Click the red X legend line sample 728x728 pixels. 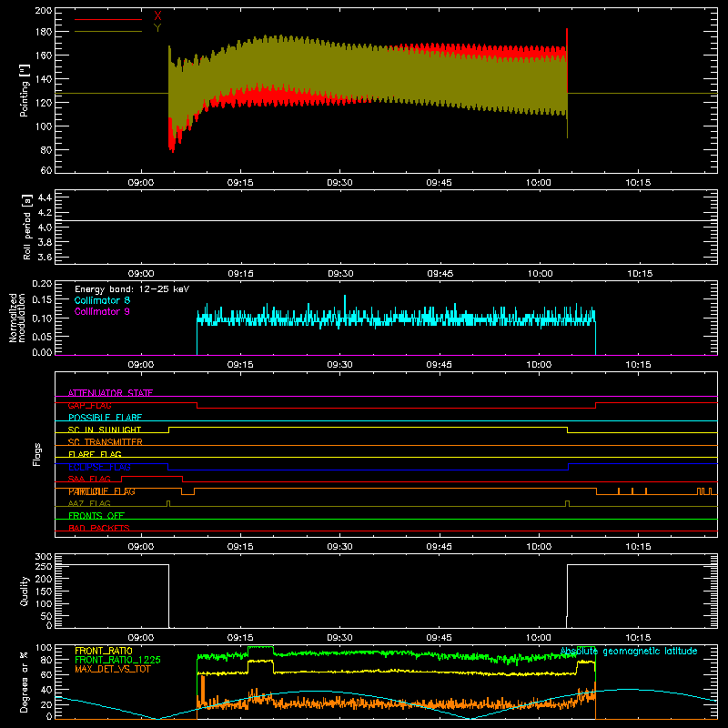click(x=108, y=19)
